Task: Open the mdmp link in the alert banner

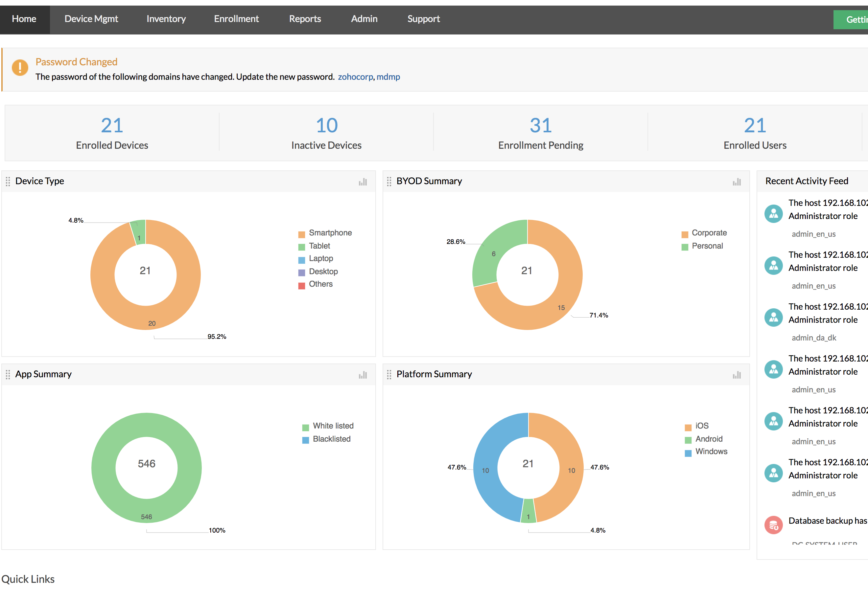Action: [388, 77]
